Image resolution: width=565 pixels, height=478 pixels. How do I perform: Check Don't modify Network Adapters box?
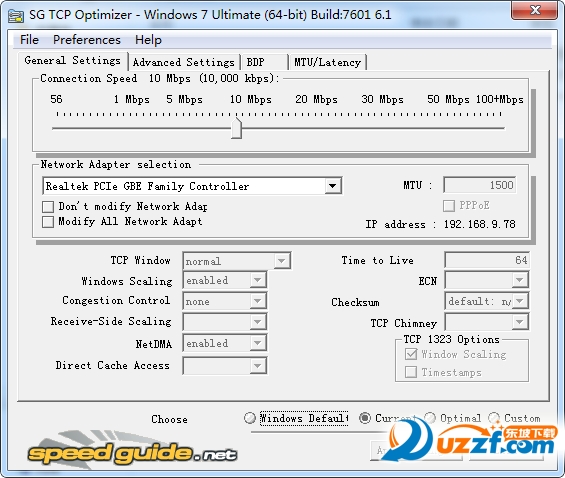point(48,207)
